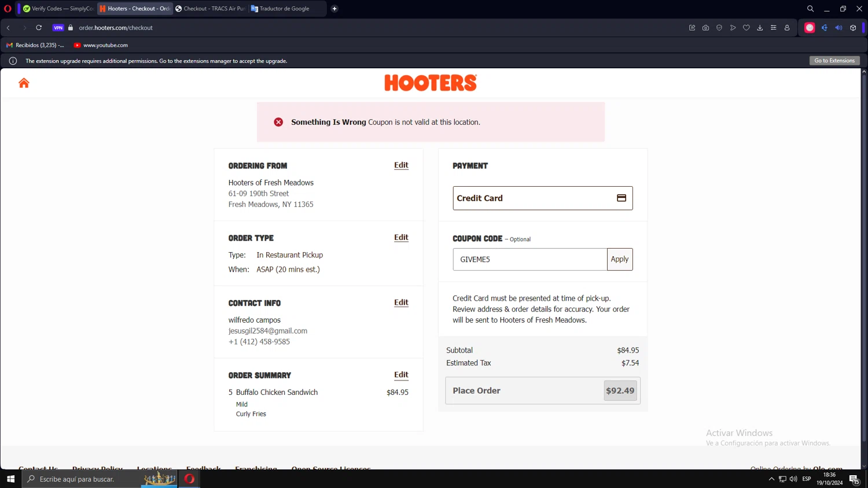The width and height of the screenshot is (868, 488).
Task: Edit the Contact Info section
Action: [401, 302]
